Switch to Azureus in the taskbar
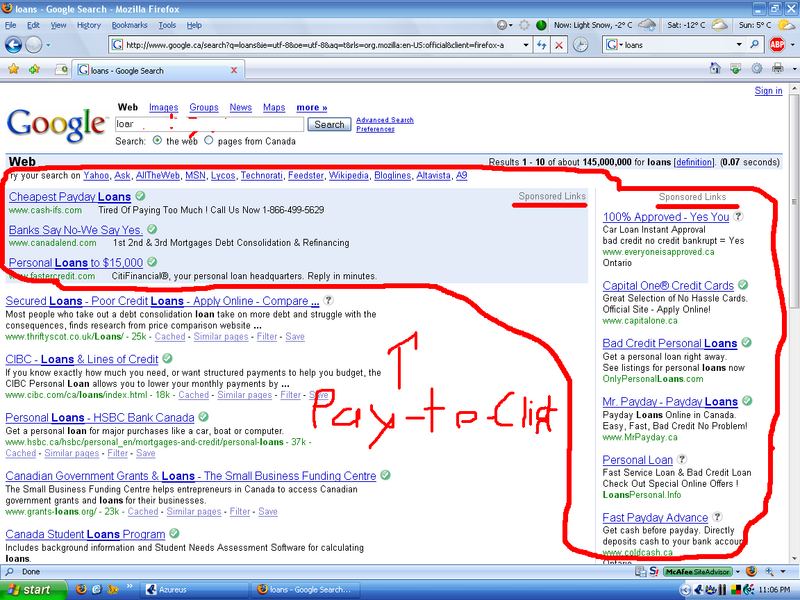The image size is (800, 600). (192, 590)
